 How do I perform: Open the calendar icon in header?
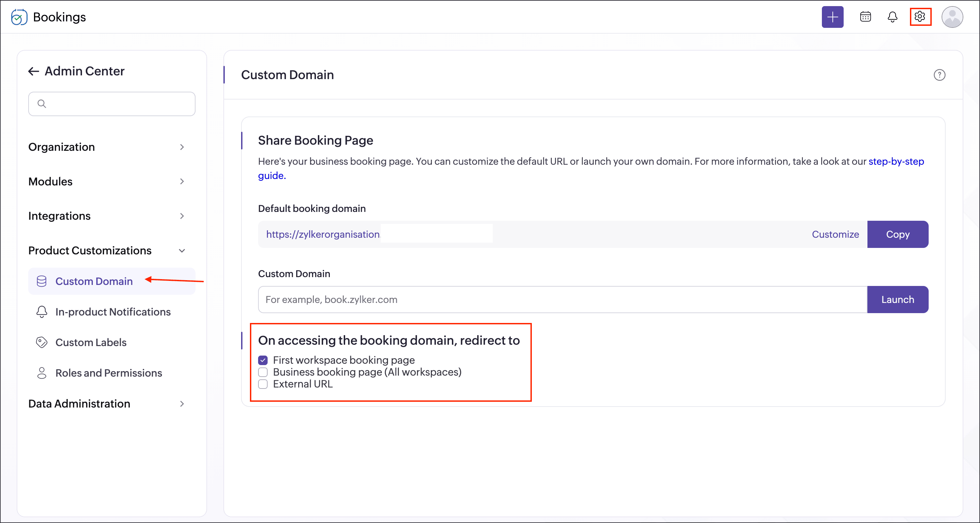(x=865, y=17)
